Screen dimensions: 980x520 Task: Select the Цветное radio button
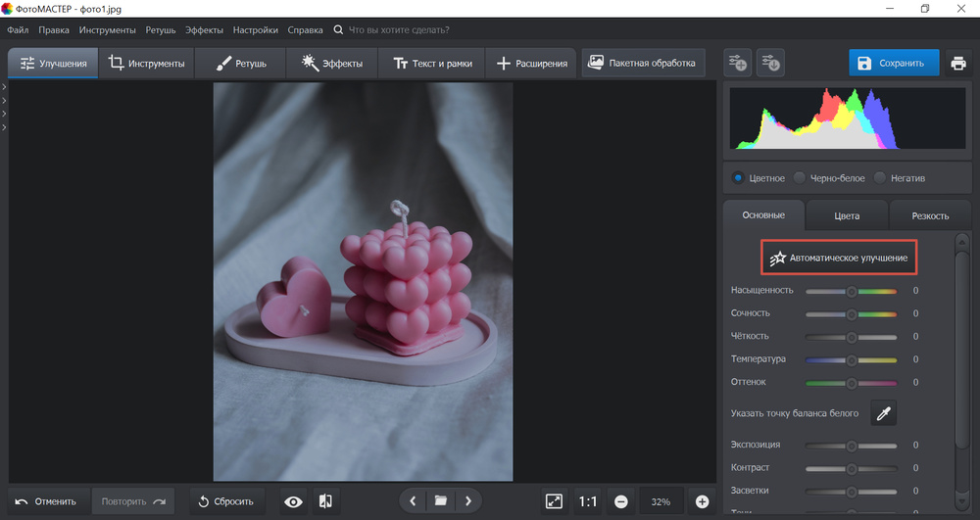coord(738,178)
